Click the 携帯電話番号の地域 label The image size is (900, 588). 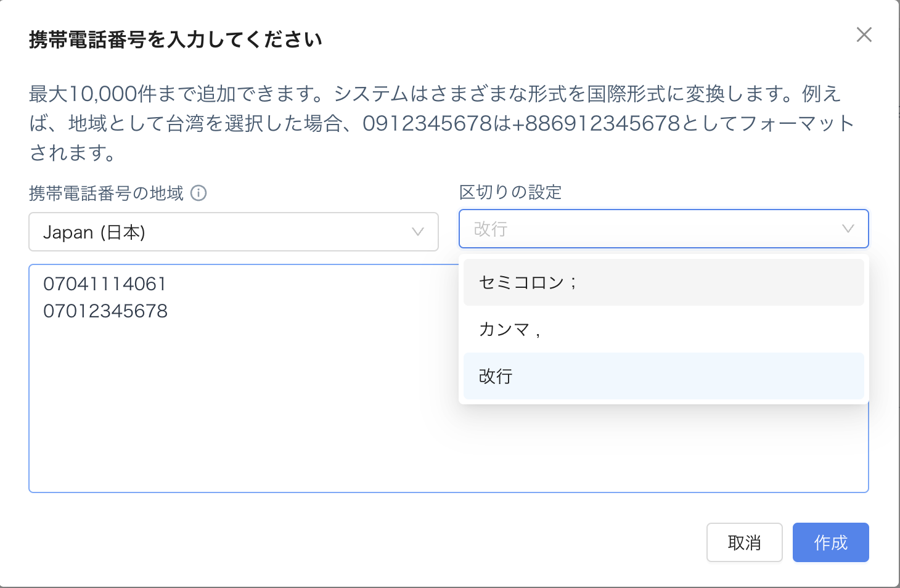(106, 194)
